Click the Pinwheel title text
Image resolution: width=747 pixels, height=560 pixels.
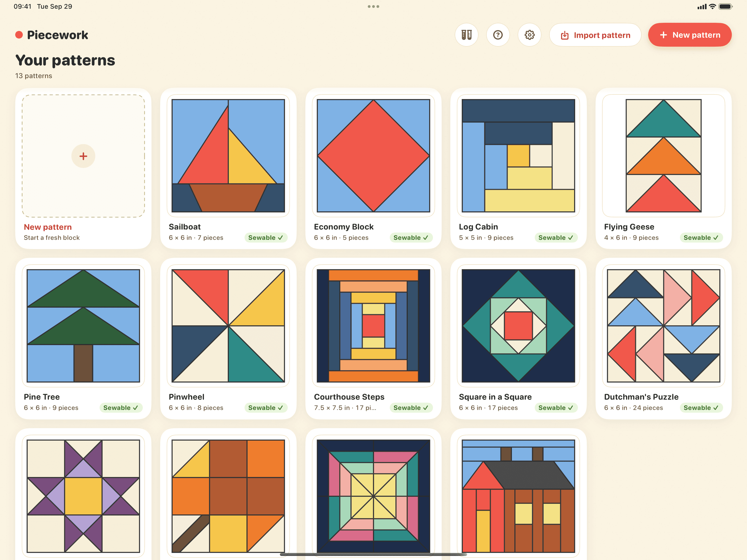point(186,397)
